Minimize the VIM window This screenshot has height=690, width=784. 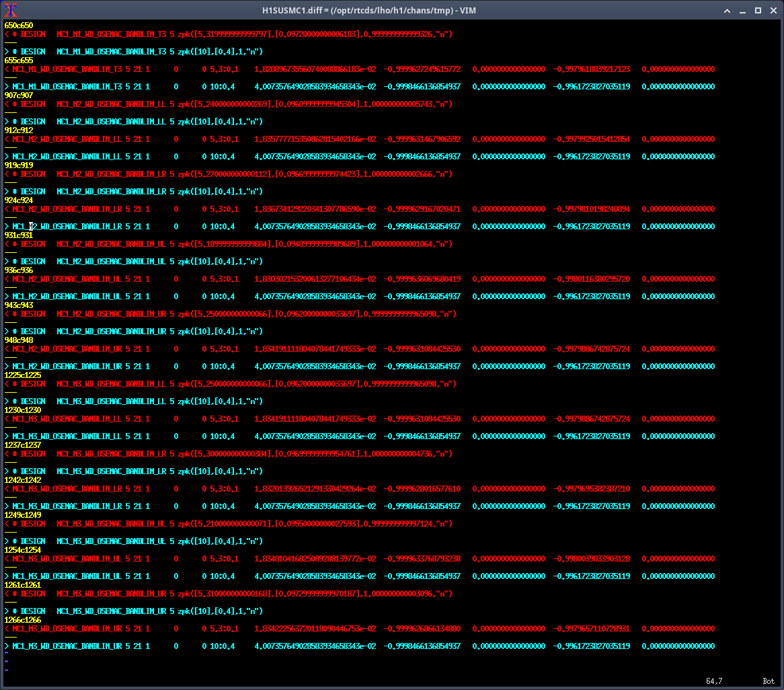point(742,10)
